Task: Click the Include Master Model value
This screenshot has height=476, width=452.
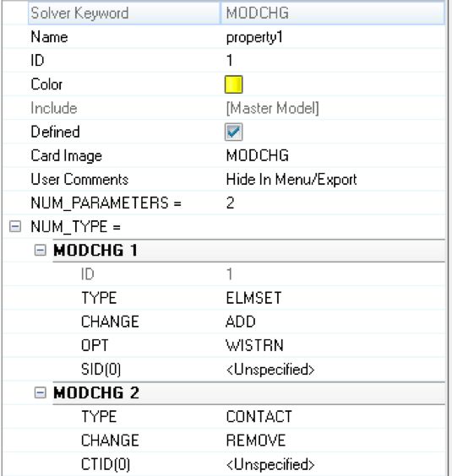Action: pos(272,108)
